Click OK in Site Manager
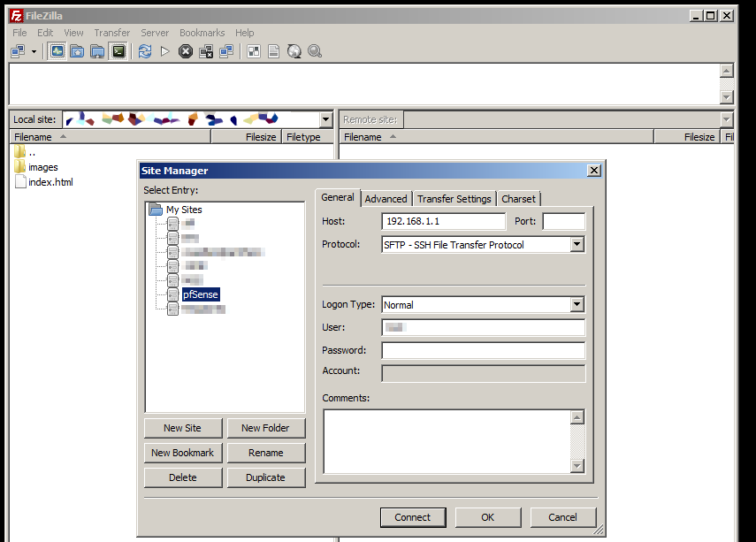756x542 pixels. tap(488, 517)
